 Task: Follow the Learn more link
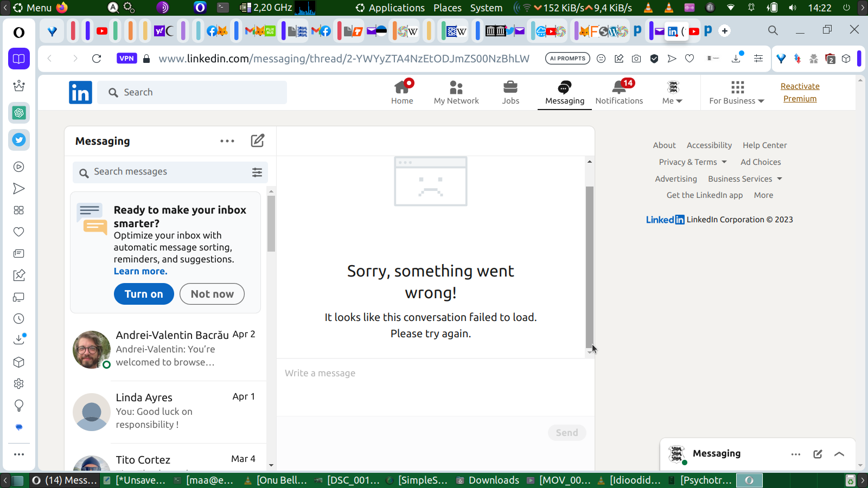pos(141,271)
